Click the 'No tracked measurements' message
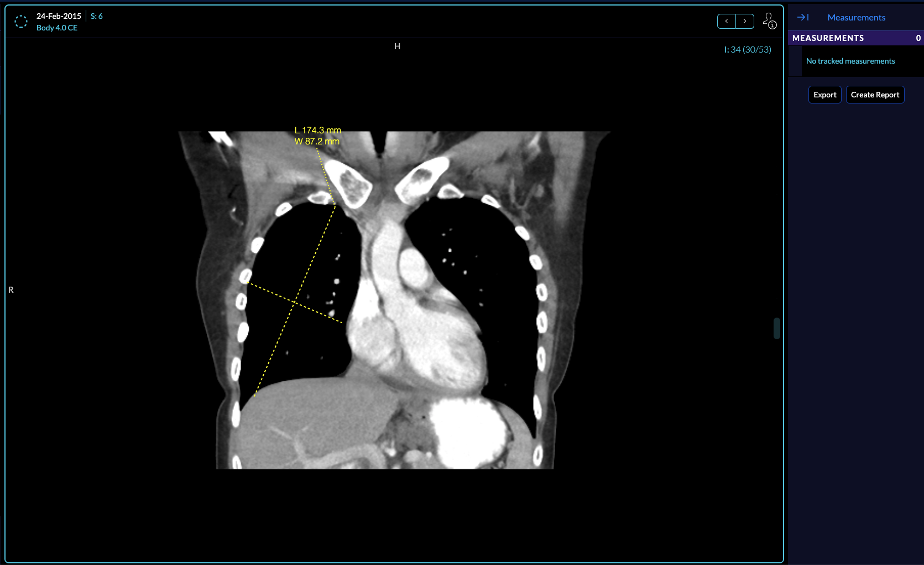This screenshot has height=565, width=924. pyautogui.click(x=850, y=61)
